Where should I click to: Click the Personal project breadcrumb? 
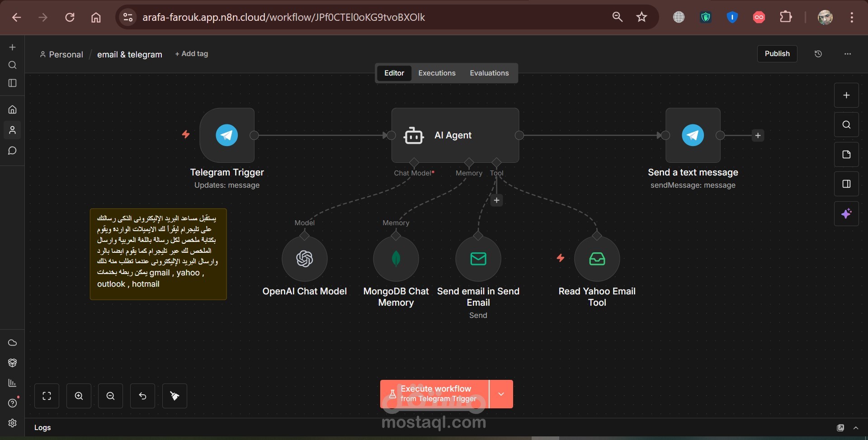61,54
